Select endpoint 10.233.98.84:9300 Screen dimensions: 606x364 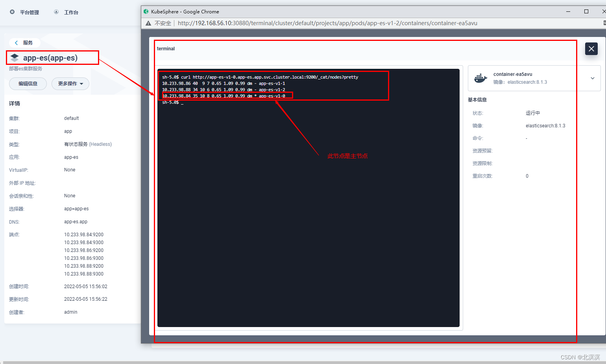pos(84,243)
